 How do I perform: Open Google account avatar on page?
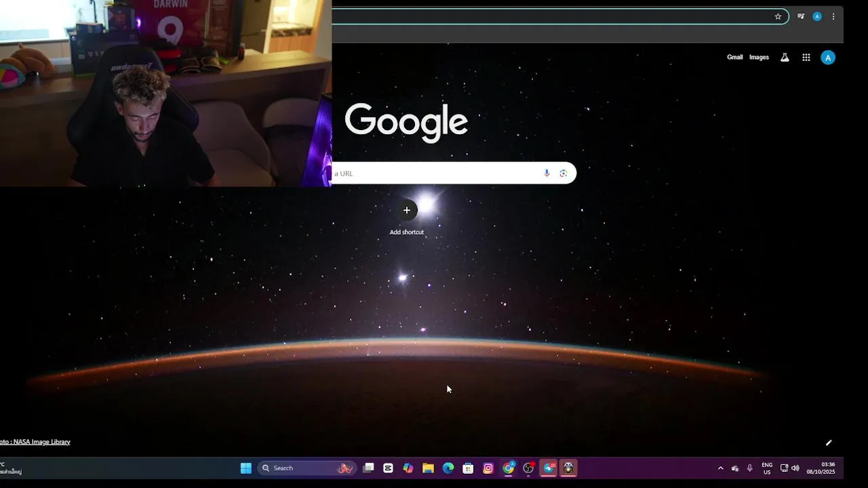pyautogui.click(x=828, y=58)
